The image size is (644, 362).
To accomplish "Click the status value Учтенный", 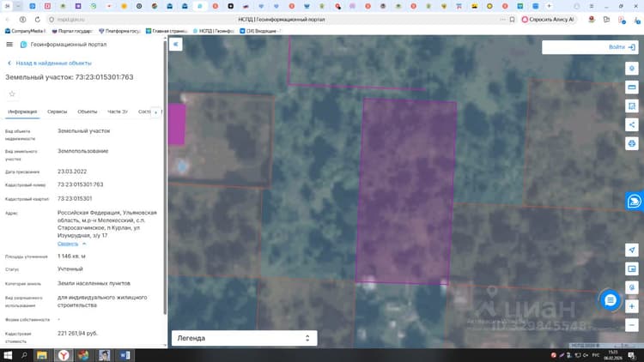I will point(70,268).
